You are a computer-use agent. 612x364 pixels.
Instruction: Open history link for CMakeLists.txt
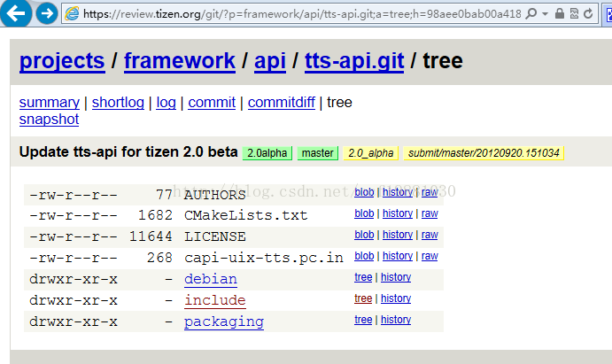point(398,213)
